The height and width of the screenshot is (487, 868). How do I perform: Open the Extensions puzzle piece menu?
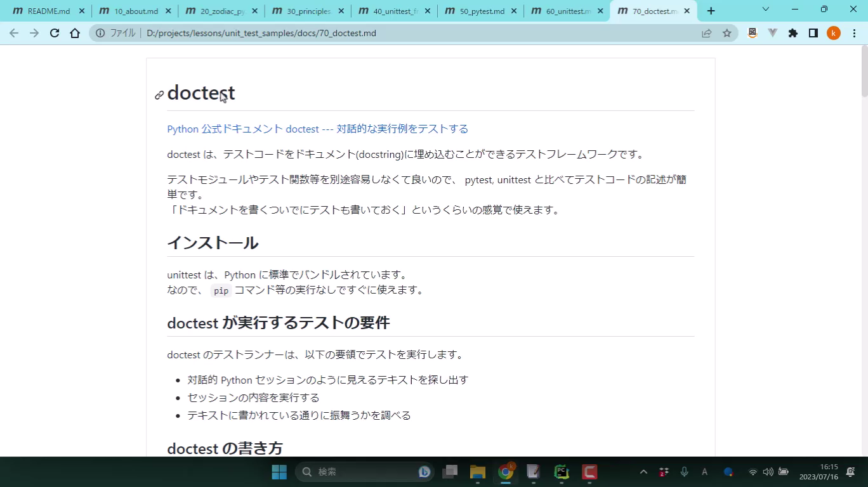(x=793, y=33)
